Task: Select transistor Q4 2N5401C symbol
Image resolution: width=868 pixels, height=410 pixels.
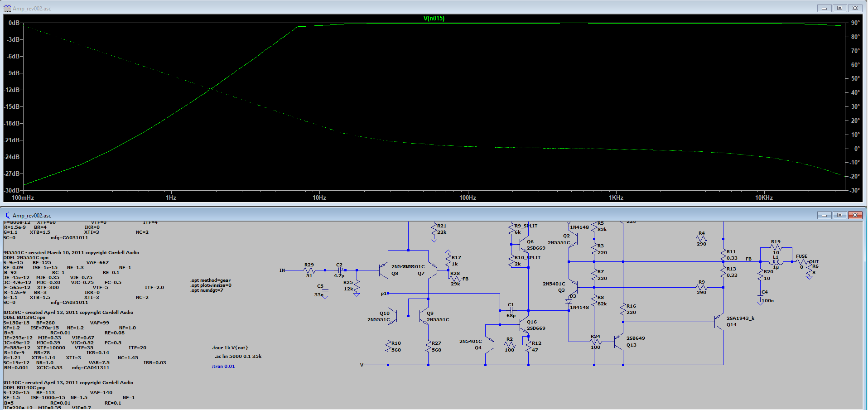Action: [x=490, y=344]
